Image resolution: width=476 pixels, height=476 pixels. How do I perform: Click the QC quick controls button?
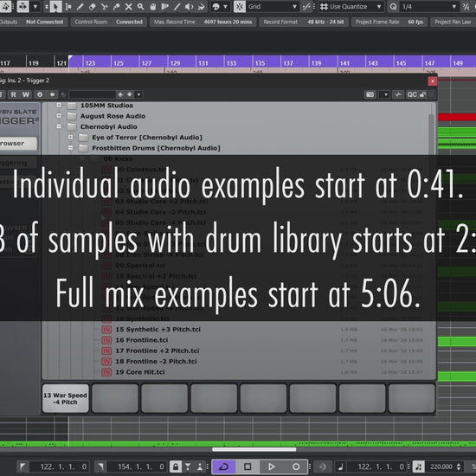pos(412,94)
